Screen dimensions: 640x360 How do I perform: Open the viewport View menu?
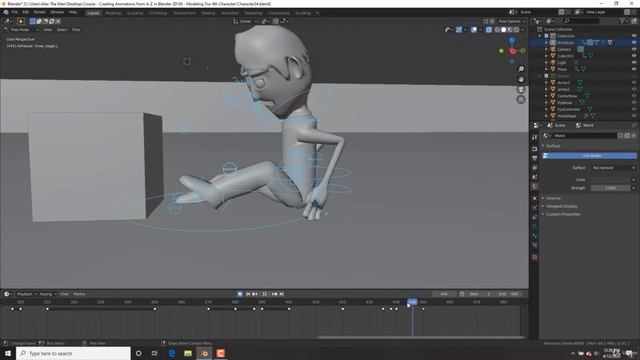48,30
